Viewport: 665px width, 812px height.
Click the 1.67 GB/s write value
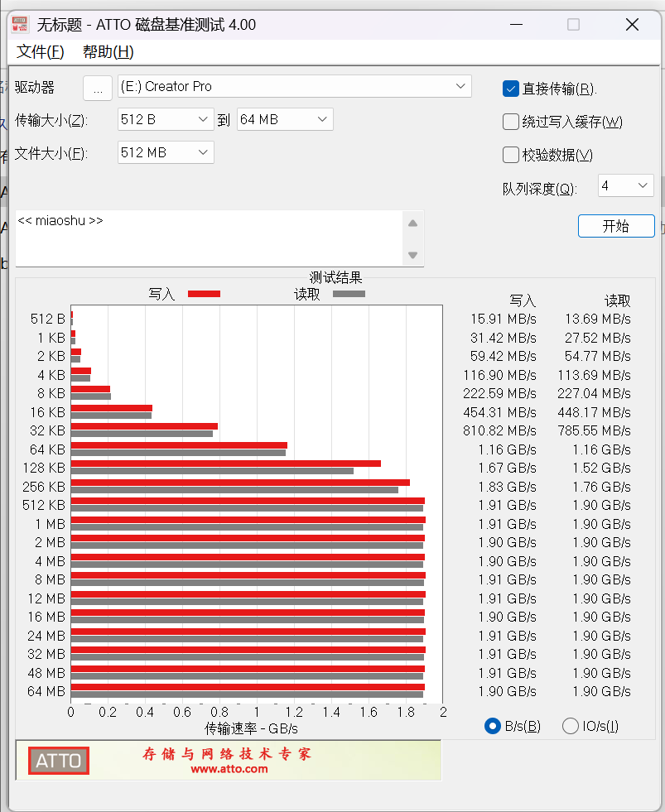pos(508,468)
